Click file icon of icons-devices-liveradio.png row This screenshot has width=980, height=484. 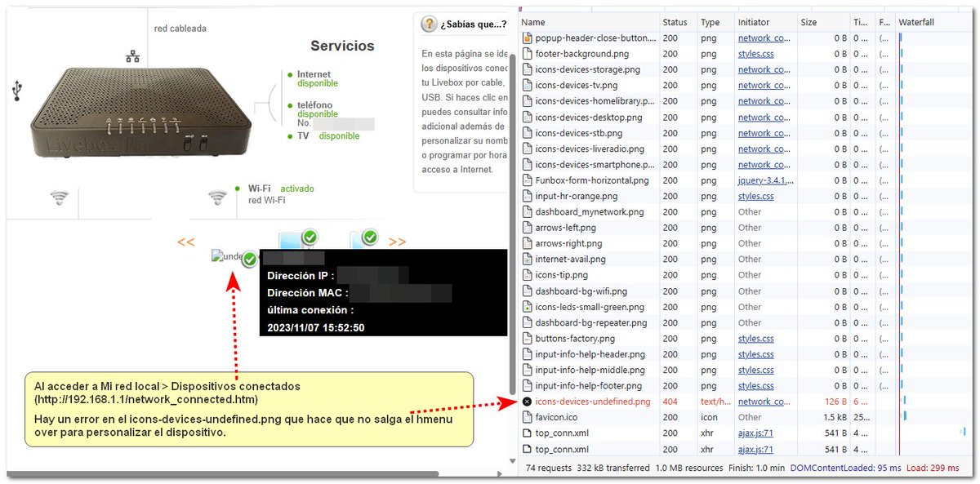[x=527, y=149]
